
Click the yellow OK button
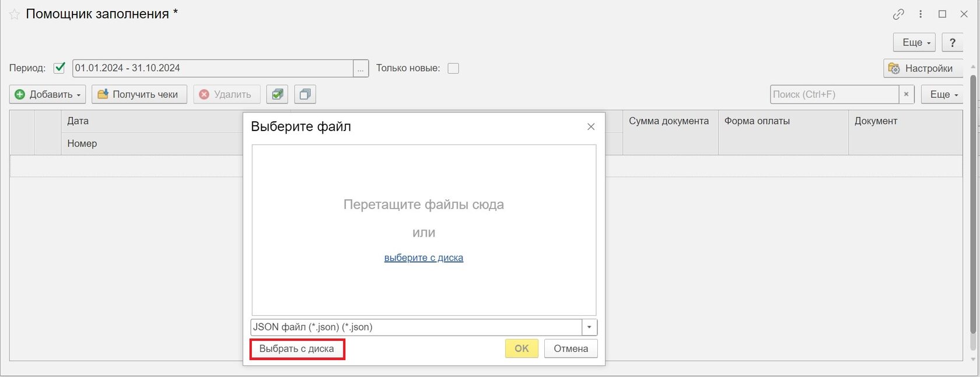(x=521, y=348)
